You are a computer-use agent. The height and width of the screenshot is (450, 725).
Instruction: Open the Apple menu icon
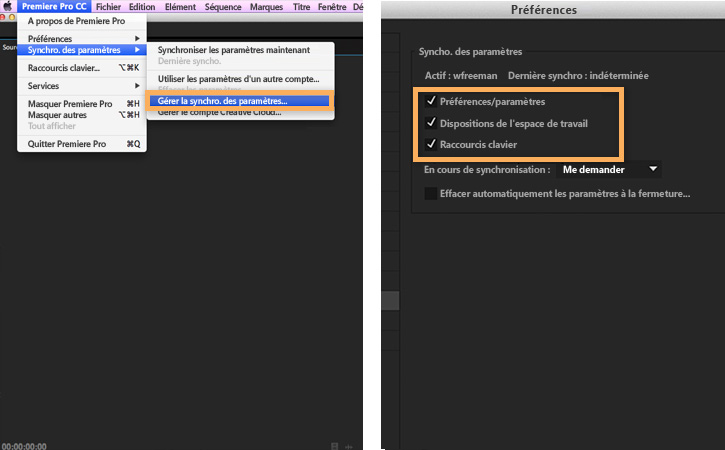7,6
